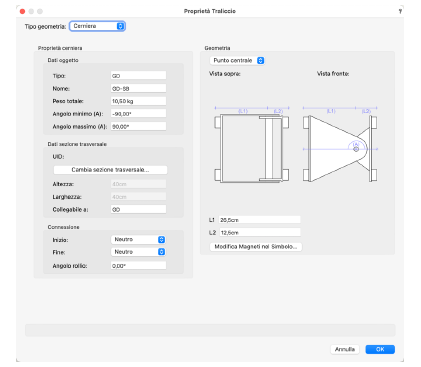Click Modifica Magneti nel Simbolo button
This screenshot has width=421, height=367.
point(256,247)
